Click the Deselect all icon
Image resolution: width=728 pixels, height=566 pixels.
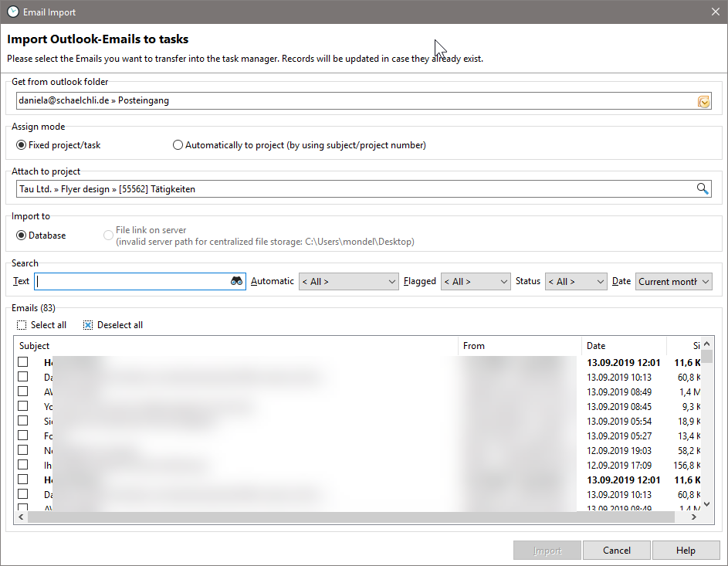(87, 325)
